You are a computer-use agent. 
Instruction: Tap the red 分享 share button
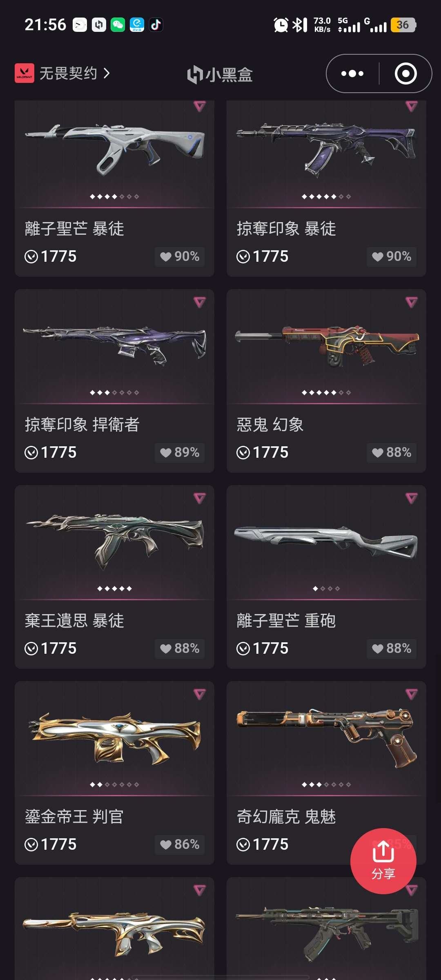click(383, 861)
